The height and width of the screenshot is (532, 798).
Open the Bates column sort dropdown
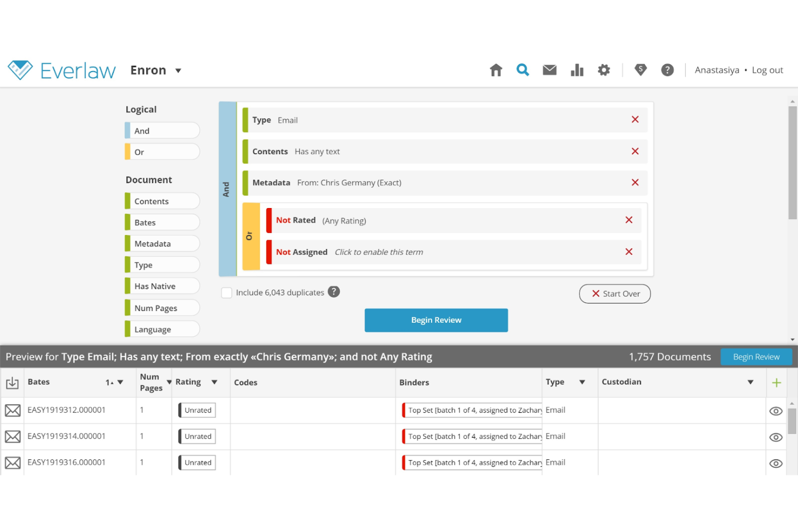120,382
